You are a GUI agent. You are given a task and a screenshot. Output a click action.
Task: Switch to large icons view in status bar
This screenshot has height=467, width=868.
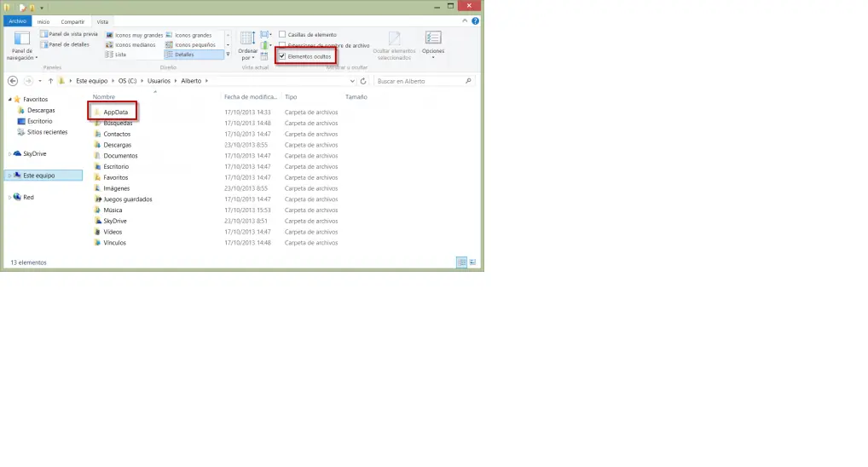click(x=472, y=262)
